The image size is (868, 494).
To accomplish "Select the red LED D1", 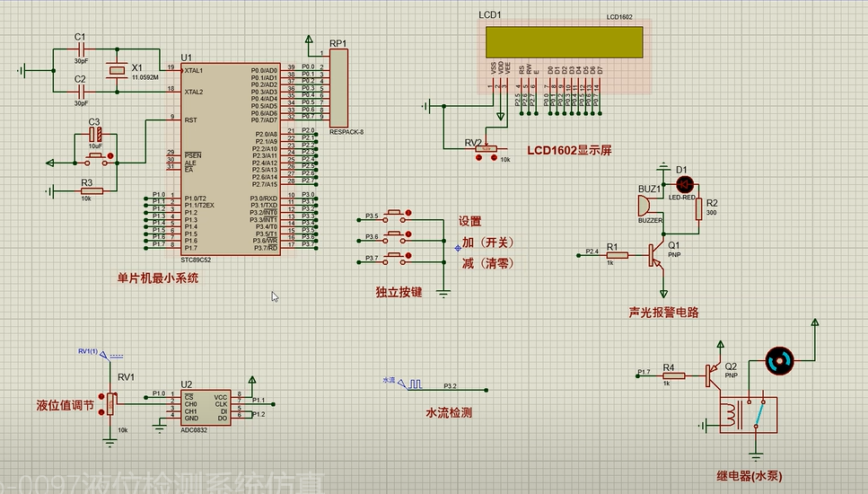I will [x=685, y=184].
